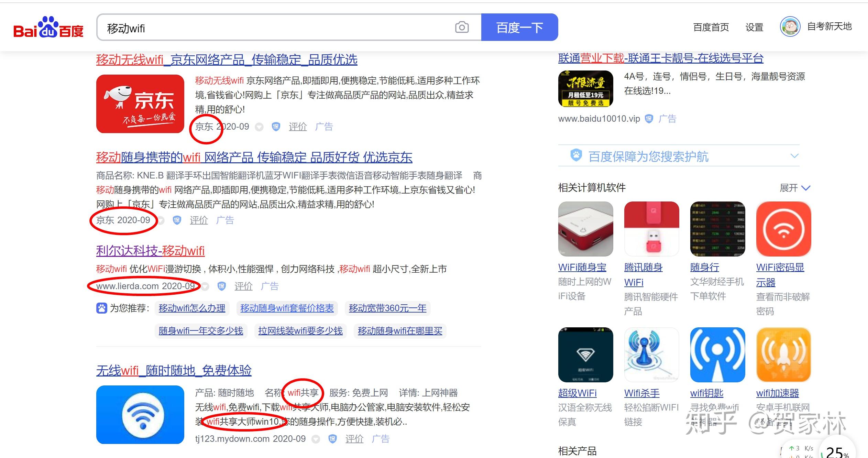Click the WiFi随身宝 device icon
Viewport: 868px width, 458px height.
(585, 229)
